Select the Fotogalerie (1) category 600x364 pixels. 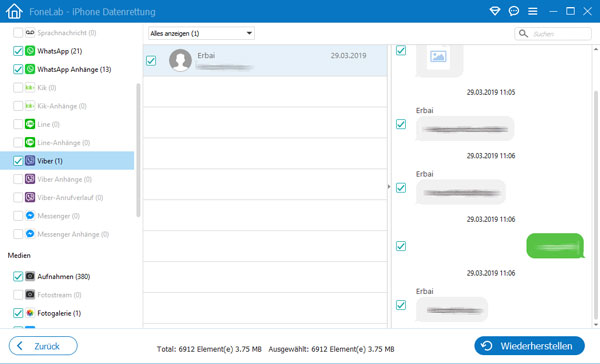(x=59, y=313)
